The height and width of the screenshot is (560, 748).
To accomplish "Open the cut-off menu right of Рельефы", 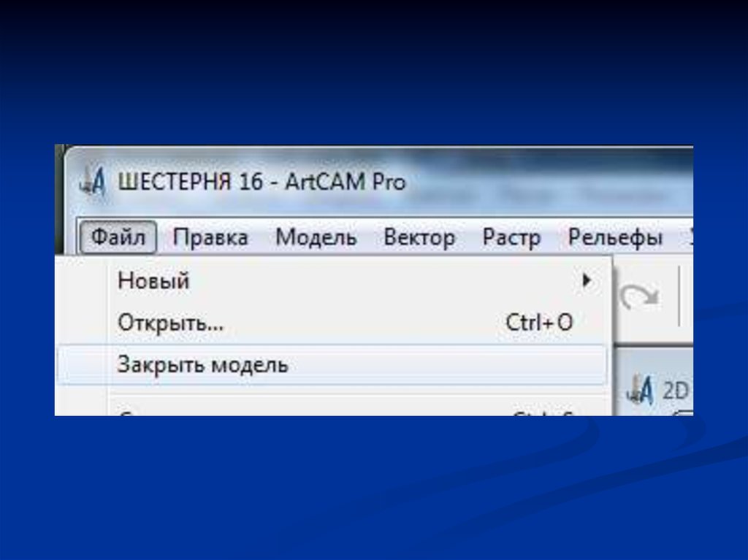I will 691,237.
